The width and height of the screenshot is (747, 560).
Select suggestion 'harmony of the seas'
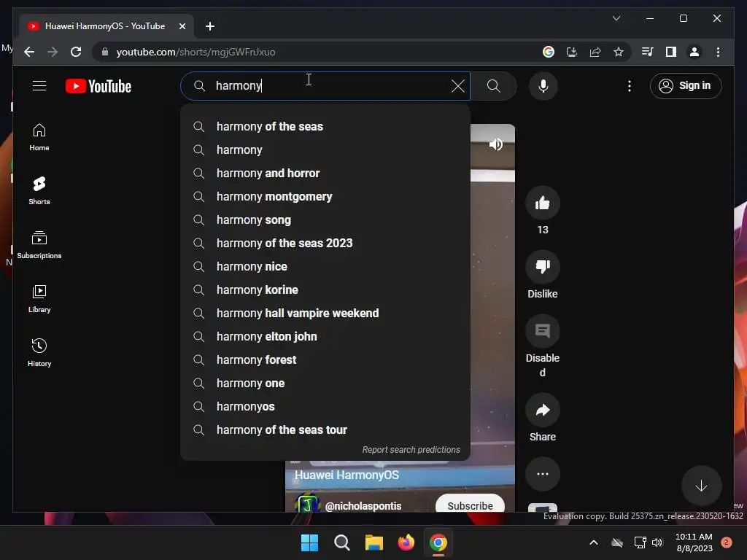coord(325,126)
